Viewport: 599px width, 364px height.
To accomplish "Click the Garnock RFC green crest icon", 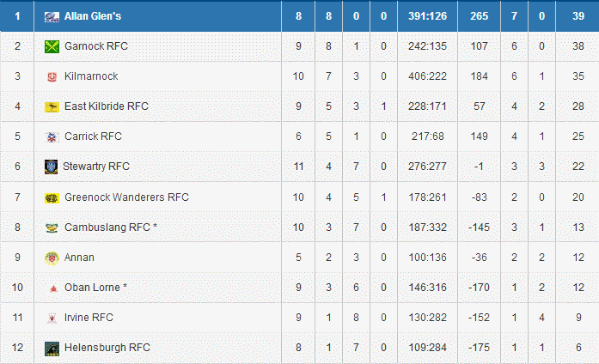I will point(52,46).
